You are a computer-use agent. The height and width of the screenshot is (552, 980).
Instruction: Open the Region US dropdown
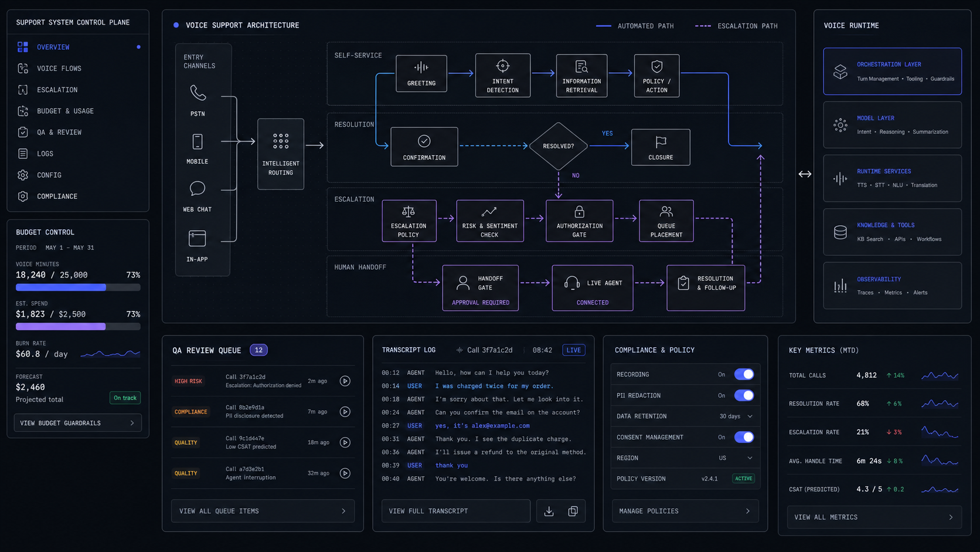tap(736, 458)
